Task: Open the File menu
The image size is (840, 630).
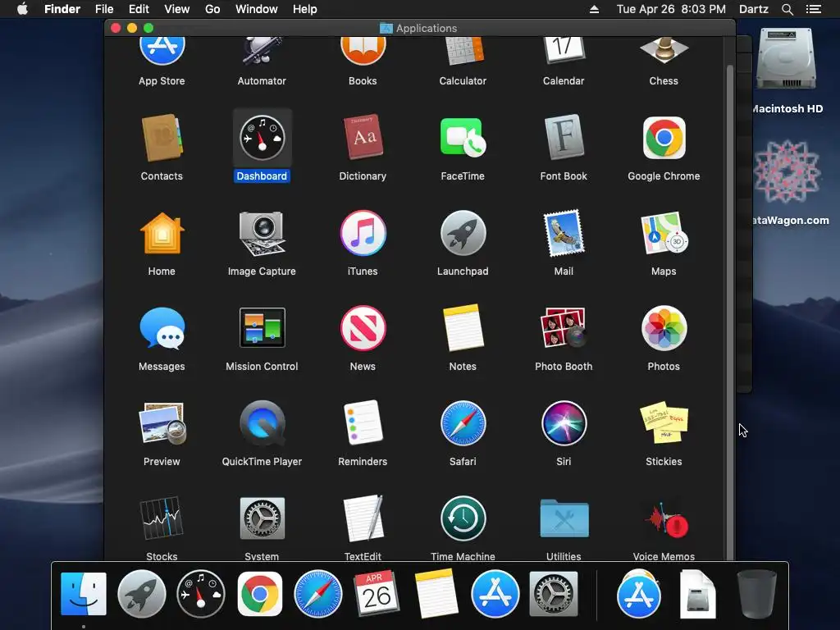Action: (104, 9)
